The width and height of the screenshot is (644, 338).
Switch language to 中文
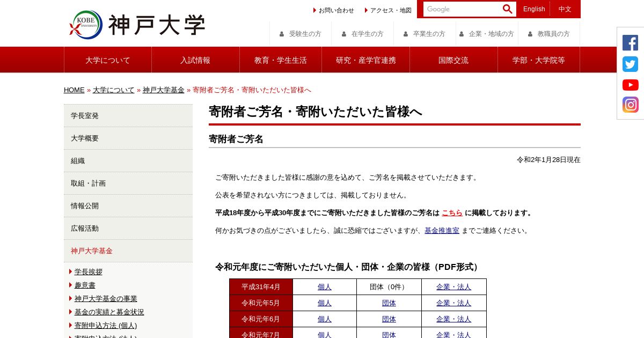[x=565, y=9]
